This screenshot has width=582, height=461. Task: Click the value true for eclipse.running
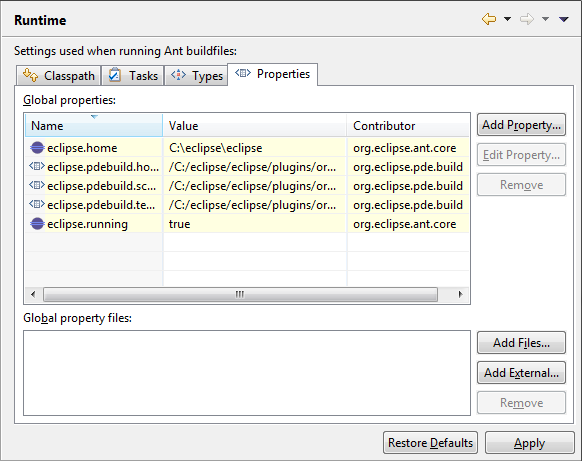pyautogui.click(x=179, y=224)
